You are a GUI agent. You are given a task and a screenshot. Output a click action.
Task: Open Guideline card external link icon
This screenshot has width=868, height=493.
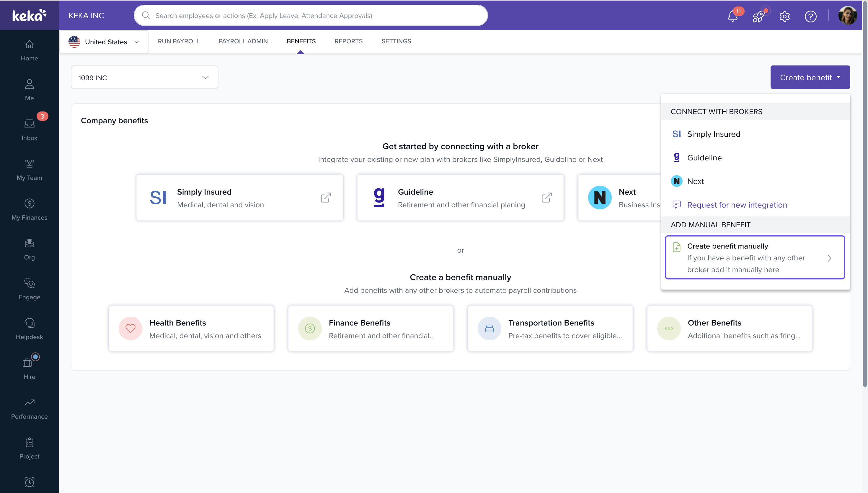[x=546, y=197]
